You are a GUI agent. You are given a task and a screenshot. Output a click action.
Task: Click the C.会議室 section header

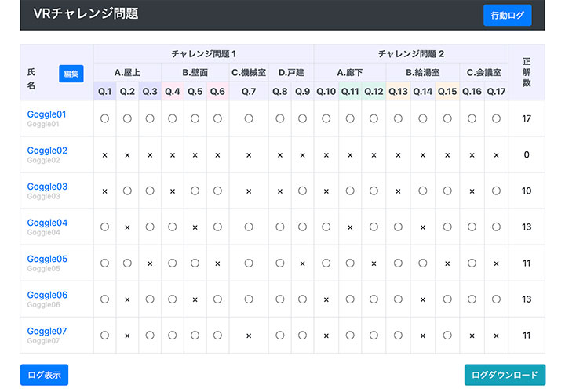[x=484, y=73]
